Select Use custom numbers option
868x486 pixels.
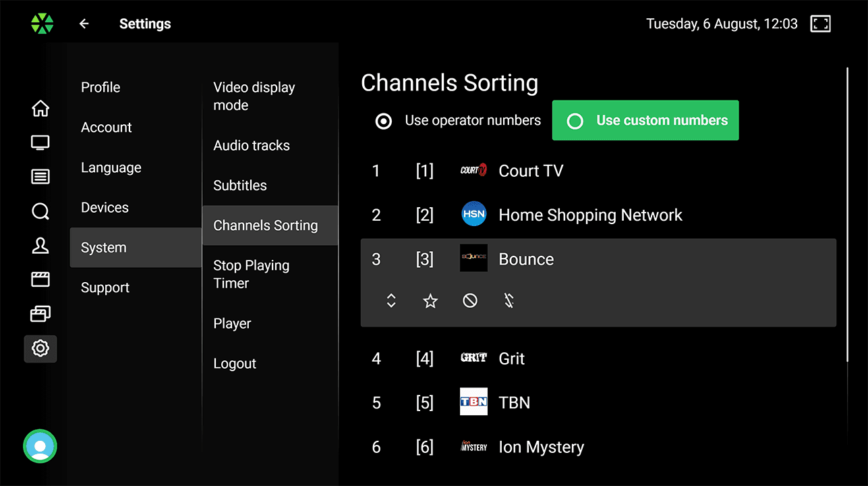[x=645, y=121]
